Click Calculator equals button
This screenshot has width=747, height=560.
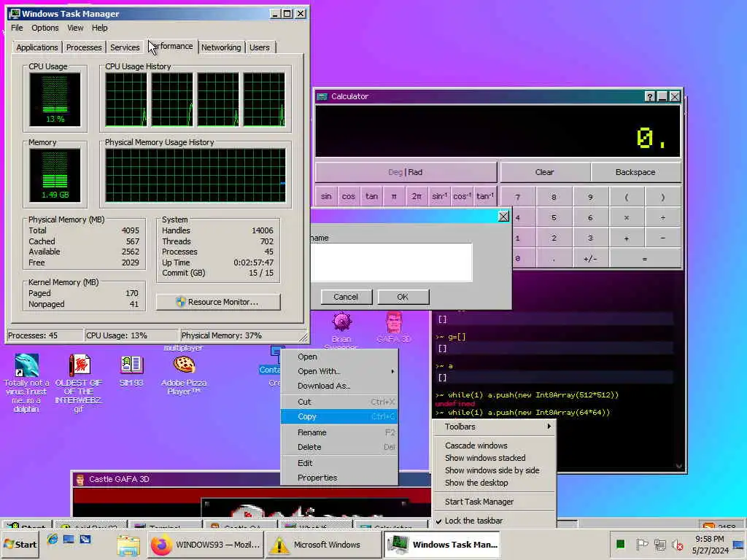[x=645, y=259]
